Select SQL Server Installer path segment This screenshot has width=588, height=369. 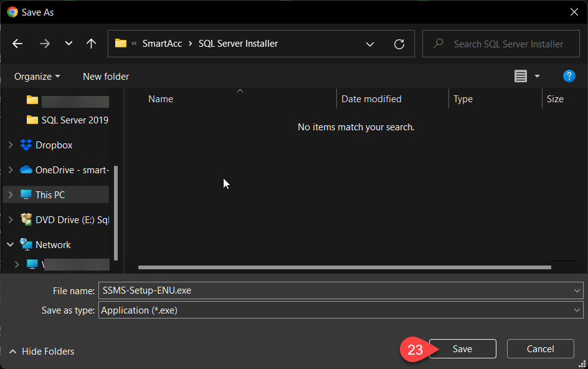tap(238, 44)
